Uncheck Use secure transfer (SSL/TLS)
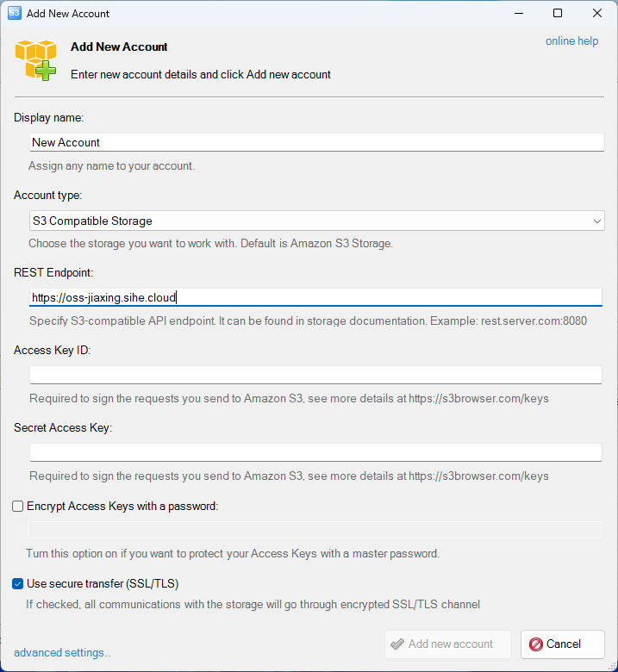The height and width of the screenshot is (672, 618). click(x=17, y=584)
